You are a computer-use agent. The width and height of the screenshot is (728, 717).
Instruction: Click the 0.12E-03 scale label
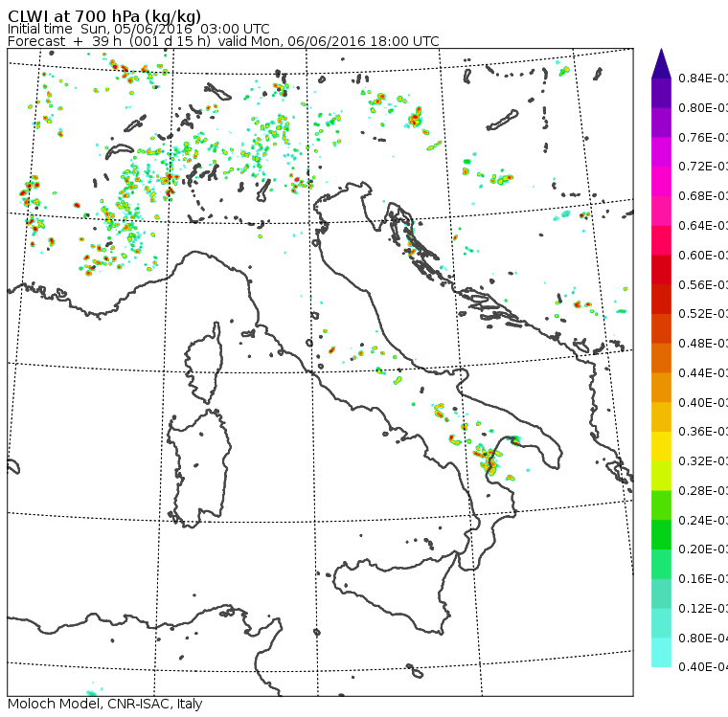(x=703, y=609)
